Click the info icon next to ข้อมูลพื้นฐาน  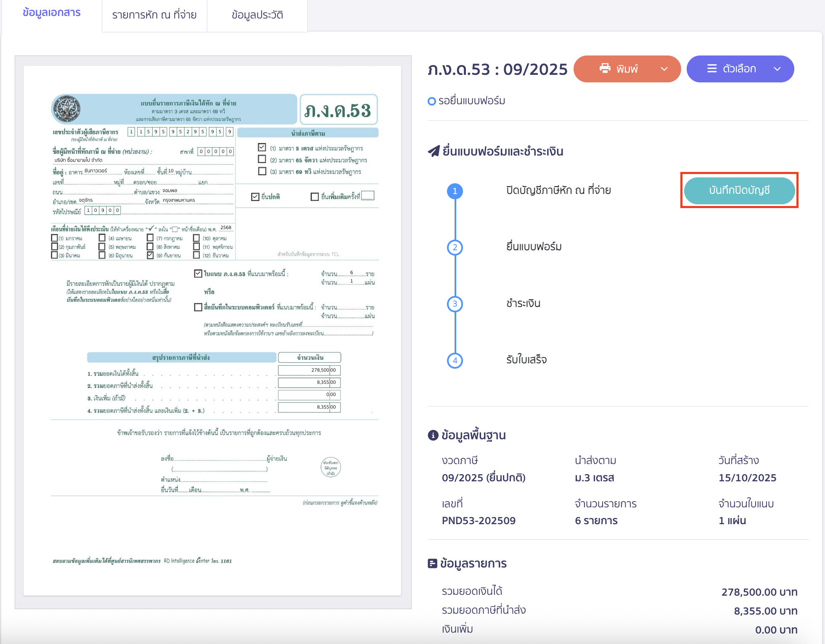(x=433, y=435)
